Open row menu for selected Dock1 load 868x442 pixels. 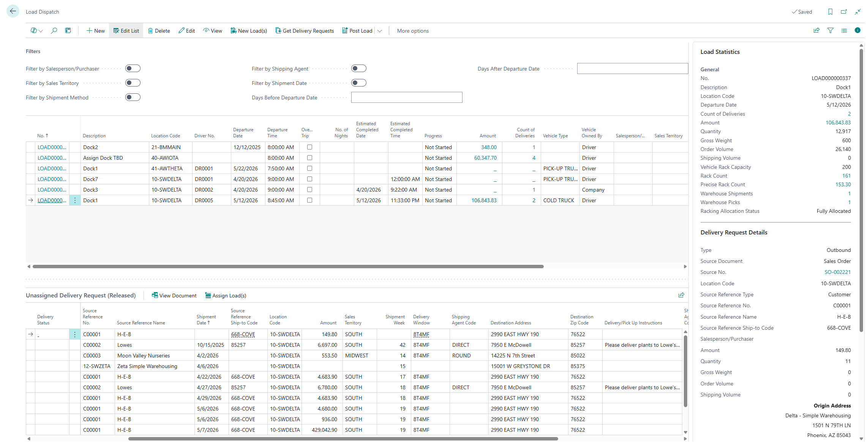click(75, 200)
